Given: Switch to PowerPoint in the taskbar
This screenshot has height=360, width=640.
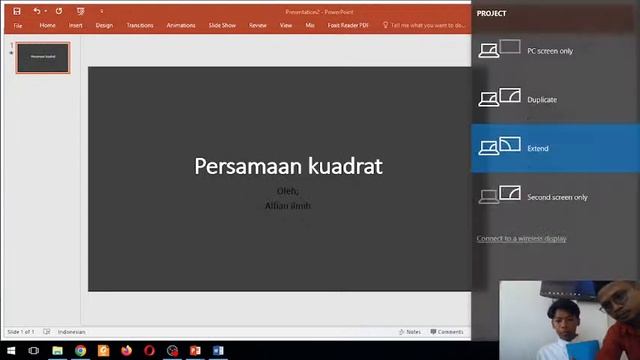Looking at the screenshot, I should pyautogui.click(x=195, y=351).
